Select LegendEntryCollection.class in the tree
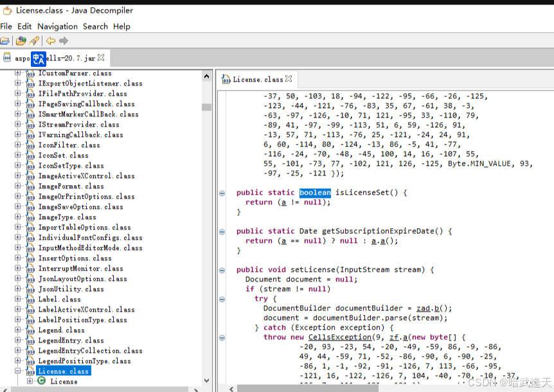This screenshot has width=554, height=392. (91, 351)
